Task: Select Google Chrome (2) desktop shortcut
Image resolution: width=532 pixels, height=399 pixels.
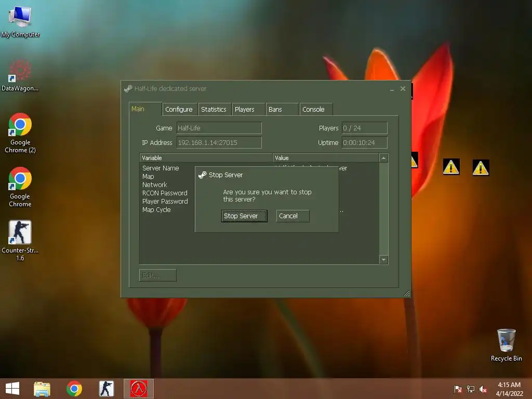Action: 20,133
